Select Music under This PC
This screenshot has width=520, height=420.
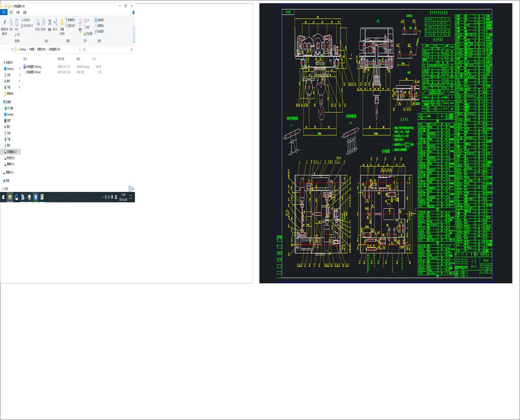7,145
